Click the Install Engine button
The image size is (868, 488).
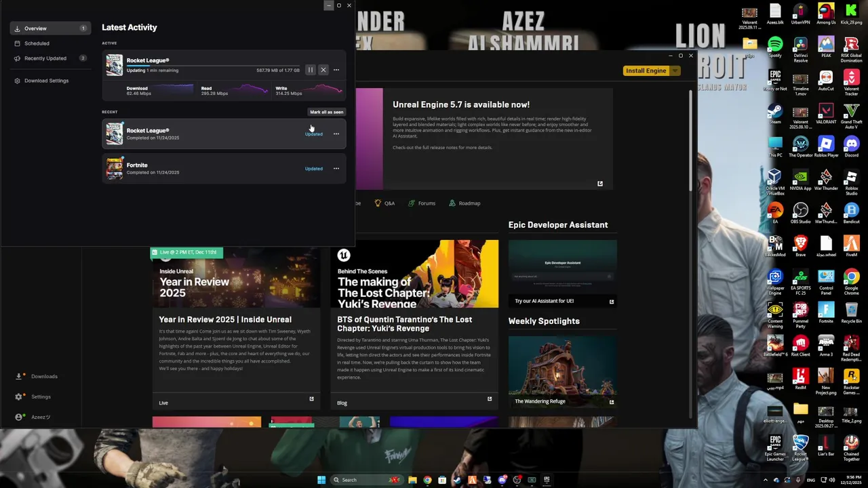click(x=646, y=70)
